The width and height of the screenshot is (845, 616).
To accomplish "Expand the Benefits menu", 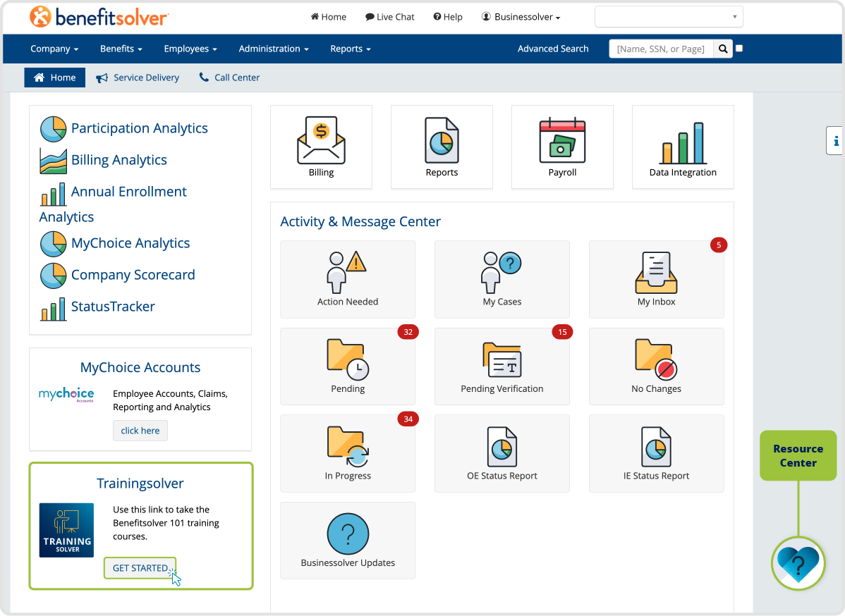I will [x=121, y=49].
